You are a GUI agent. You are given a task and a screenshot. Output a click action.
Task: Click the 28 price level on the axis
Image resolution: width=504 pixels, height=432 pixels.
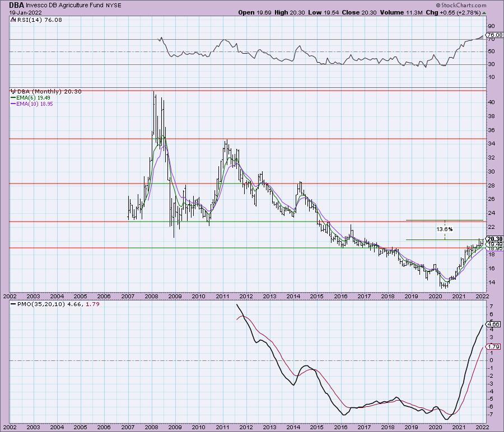(x=491, y=185)
